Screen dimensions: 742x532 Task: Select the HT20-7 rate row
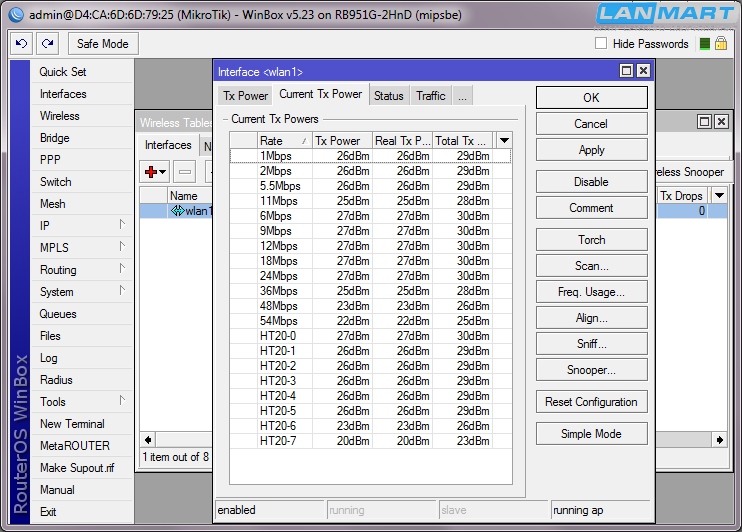point(371,441)
